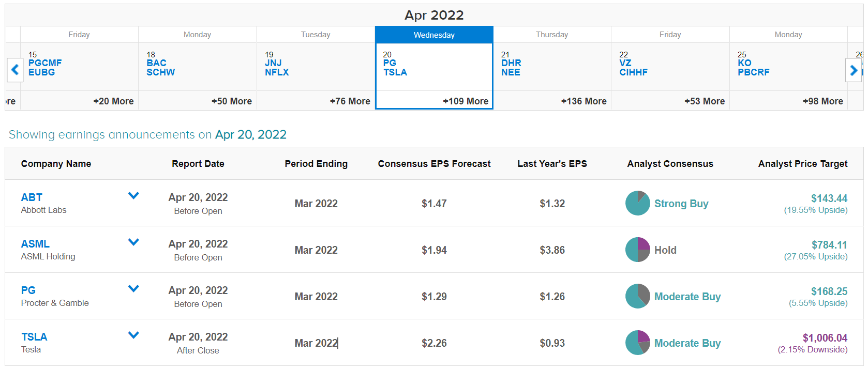The height and width of the screenshot is (370, 868).
Task: Click the $168.25 PG price target
Action: pos(829,291)
